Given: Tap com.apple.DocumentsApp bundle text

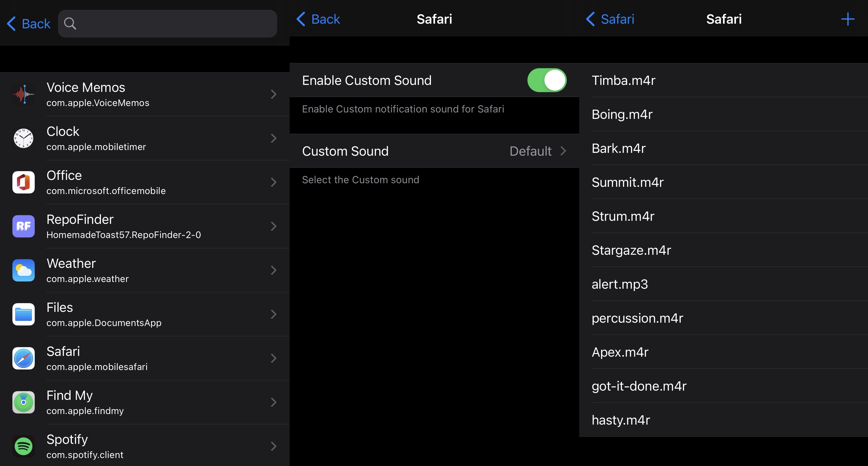Looking at the screenshot, I should (x=104, y=323).
